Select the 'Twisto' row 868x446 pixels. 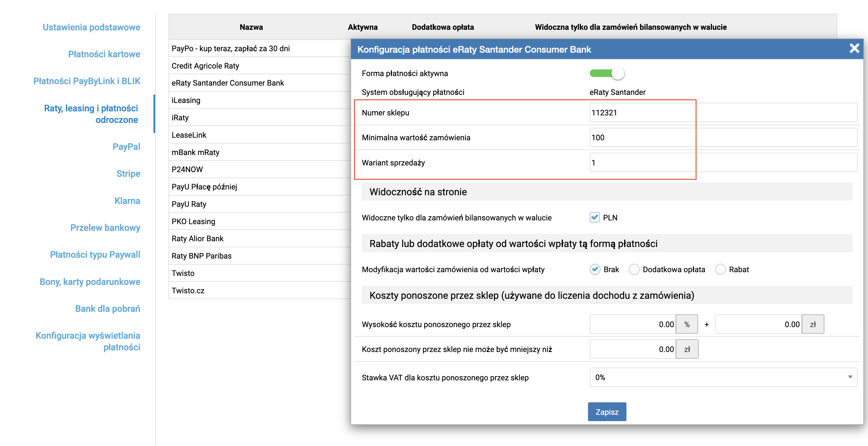(x=260, y=273)
